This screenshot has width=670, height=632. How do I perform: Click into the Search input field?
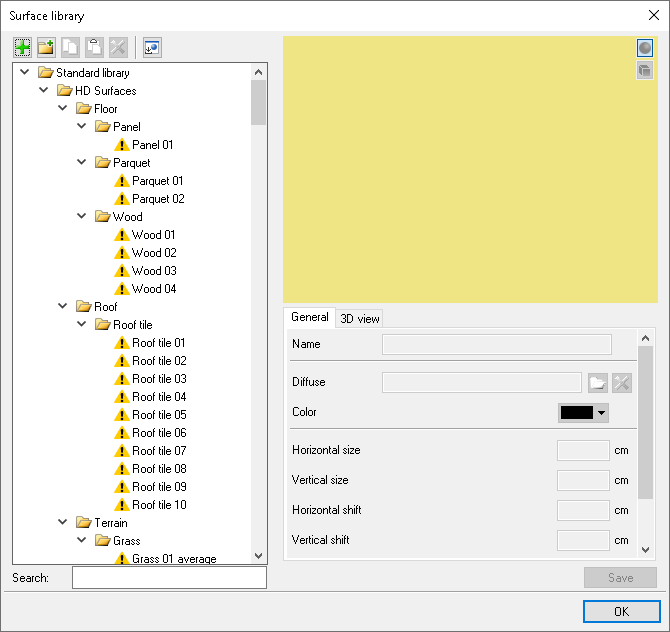(169, 578)
